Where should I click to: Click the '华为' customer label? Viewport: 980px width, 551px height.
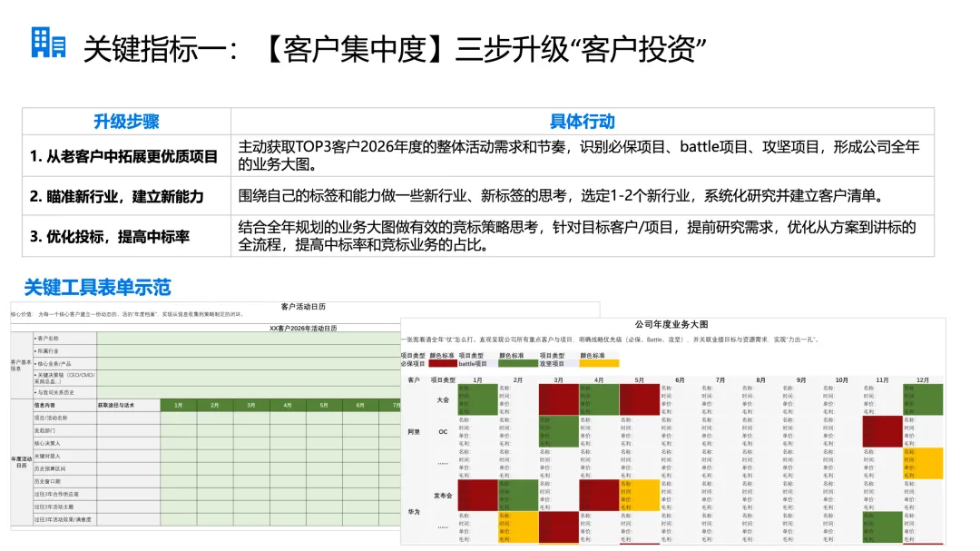pyautogui.click(x=414, y=512)
